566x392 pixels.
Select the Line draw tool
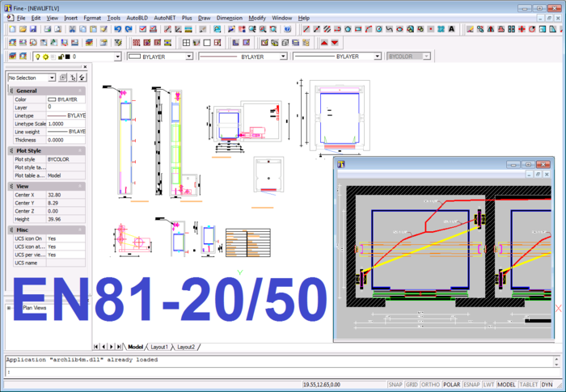(306, 29)
